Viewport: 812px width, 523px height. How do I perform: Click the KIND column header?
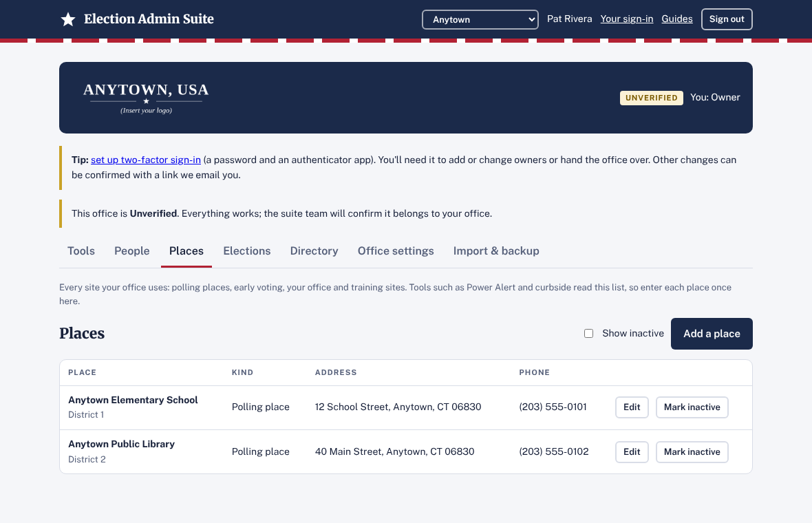pos(242,372)
